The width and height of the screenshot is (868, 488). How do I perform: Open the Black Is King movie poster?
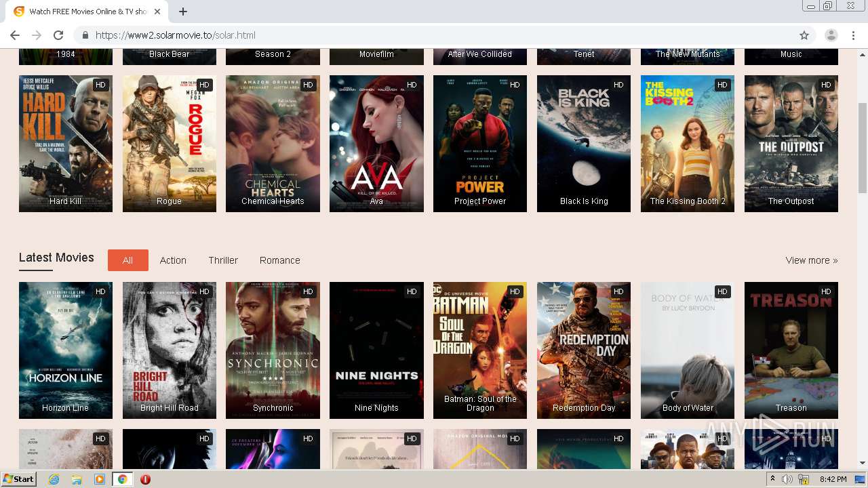(584, 144)
